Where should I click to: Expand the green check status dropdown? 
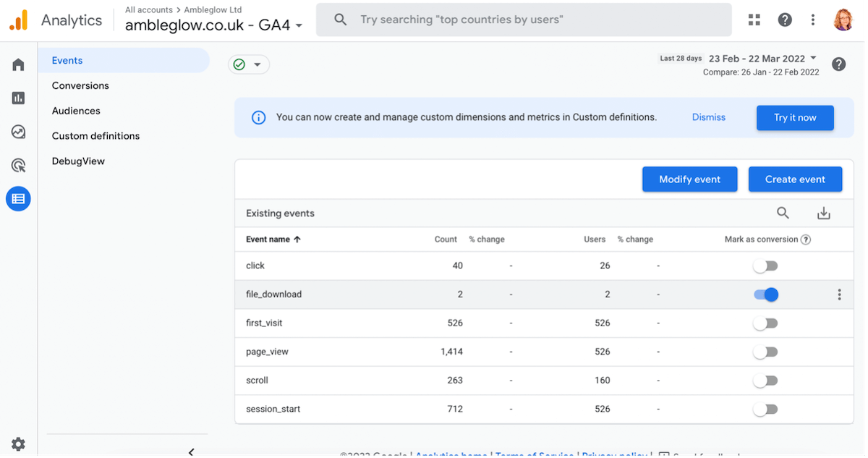(249, 65)
